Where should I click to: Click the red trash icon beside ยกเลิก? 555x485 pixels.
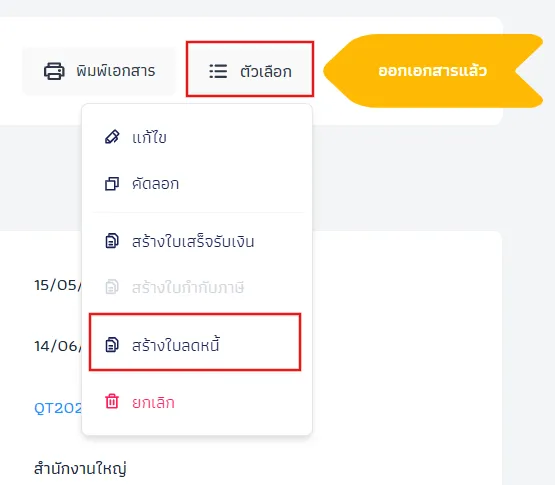112,401
